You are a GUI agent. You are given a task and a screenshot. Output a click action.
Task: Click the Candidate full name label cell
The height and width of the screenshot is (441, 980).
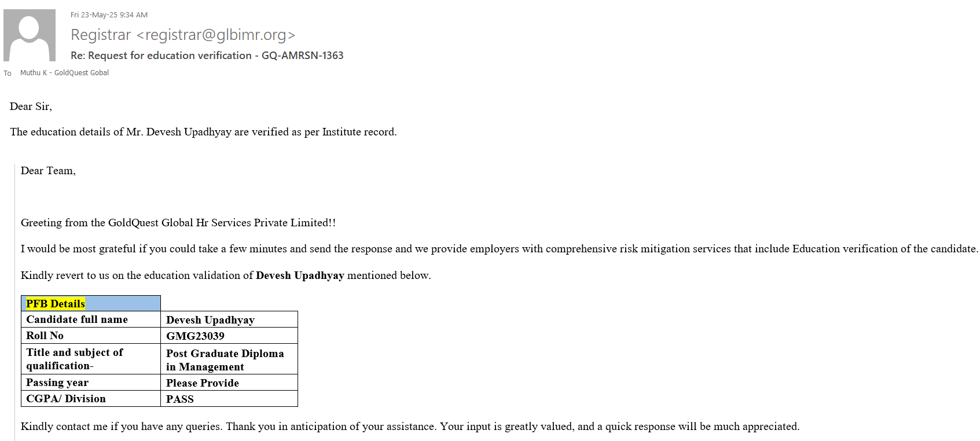click(77, 319)
